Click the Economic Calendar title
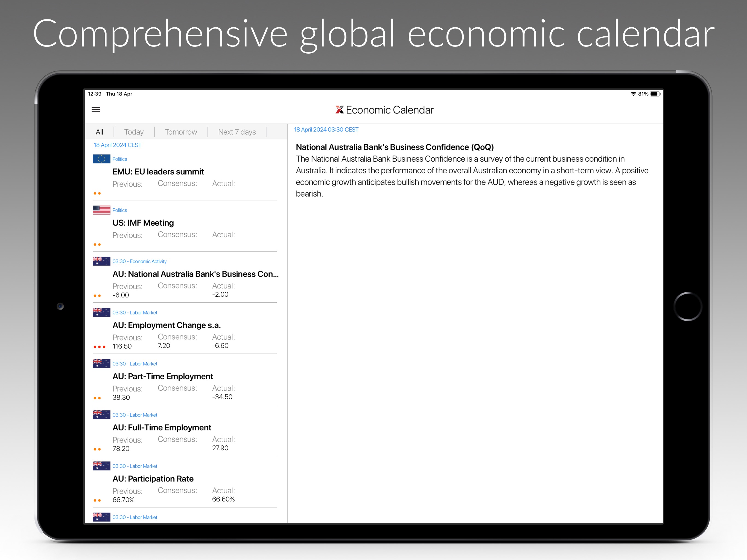This screenshot has height=560, width=747. pos(390,110)
